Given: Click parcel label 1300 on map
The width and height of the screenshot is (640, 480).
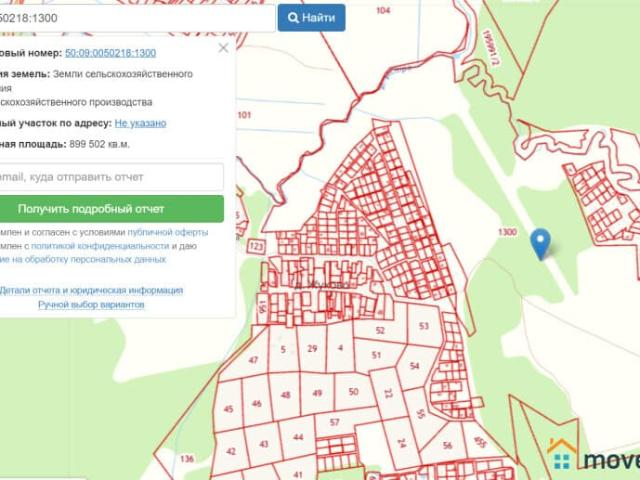Looking at the screenshot, I should pos(507,232).
